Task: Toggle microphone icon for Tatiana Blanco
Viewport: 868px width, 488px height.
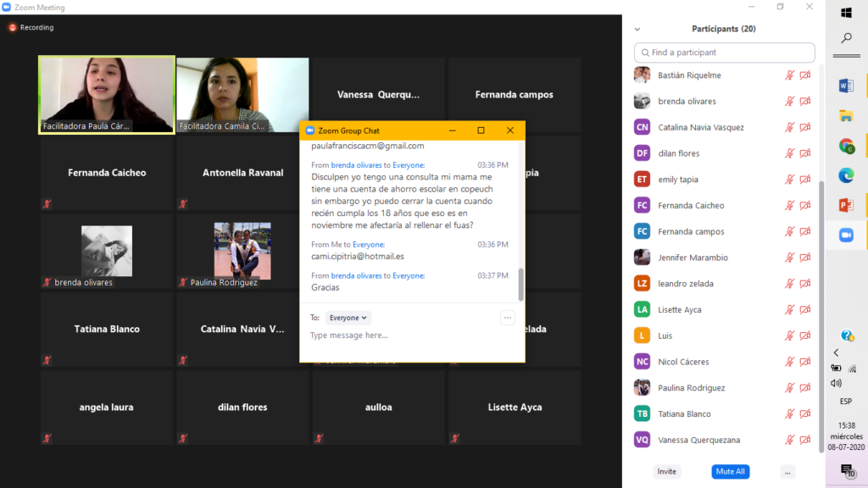Action: [x=790, y=414]
